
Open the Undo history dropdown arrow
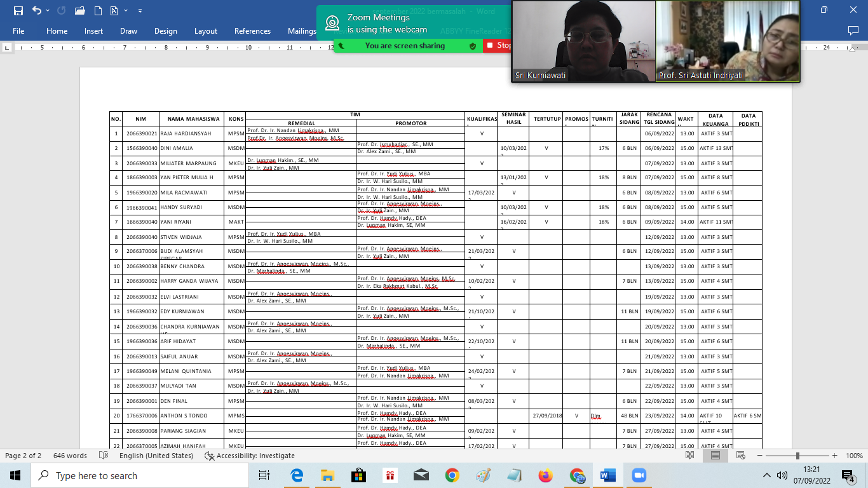(x=48, y=11)
